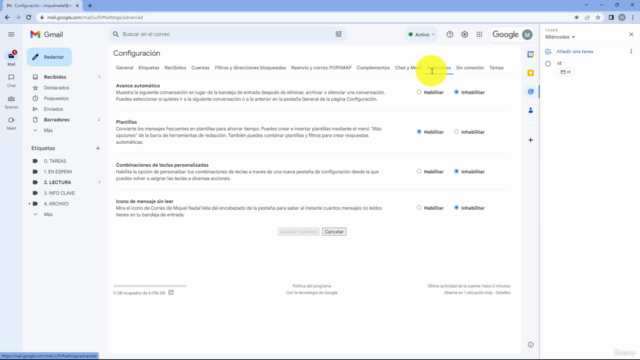Enable Icono de mensaje sin leer
Viewport: 640px width, 360px height.
pos(419,208)
